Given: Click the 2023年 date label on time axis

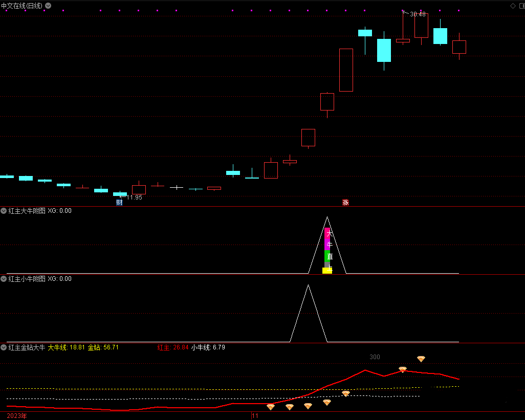Looking at the screenshot, I should (x=17, y=416).
